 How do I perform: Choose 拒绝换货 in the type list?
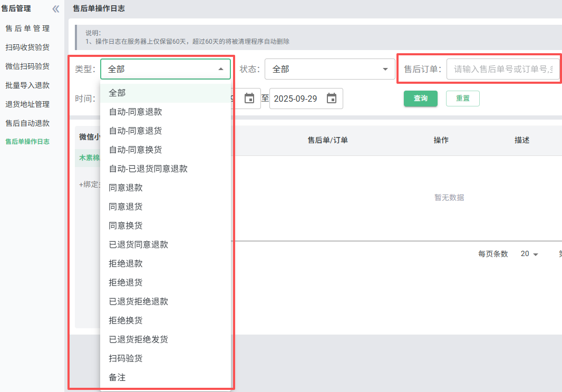(x=125, y=320)
